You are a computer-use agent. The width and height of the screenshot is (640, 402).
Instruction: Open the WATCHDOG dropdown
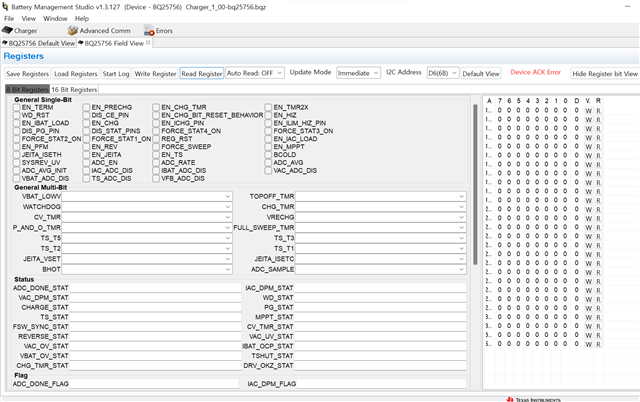[x=147, y=207]
